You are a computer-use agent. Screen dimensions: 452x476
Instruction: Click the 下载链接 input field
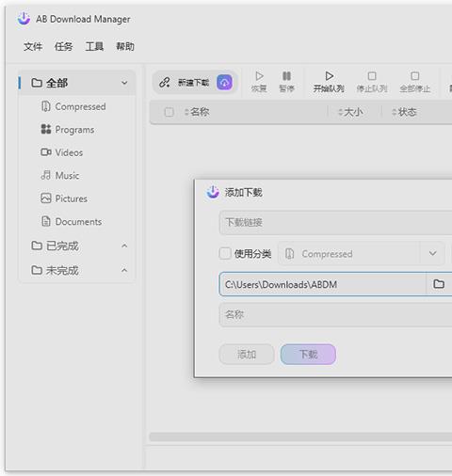click(x=335, y=223)
